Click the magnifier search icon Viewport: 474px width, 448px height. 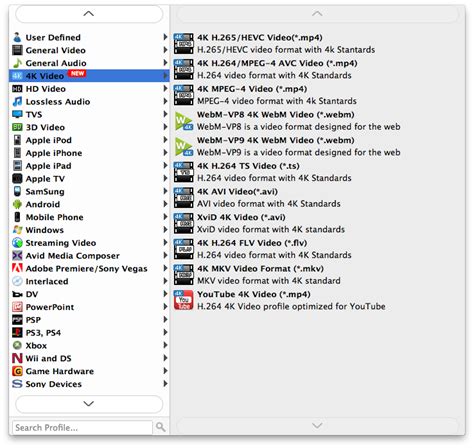(x=161, y=427)
